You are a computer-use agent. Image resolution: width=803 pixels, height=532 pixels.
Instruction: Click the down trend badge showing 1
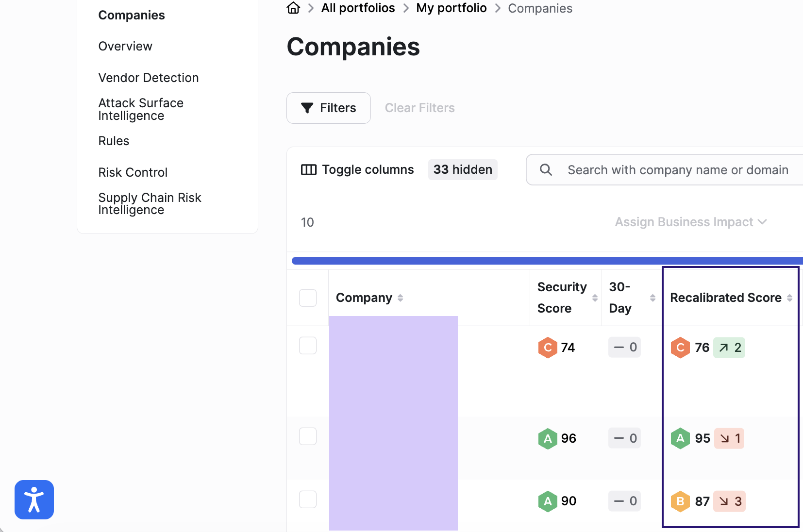pyautogui.click(x=729, y=438)
